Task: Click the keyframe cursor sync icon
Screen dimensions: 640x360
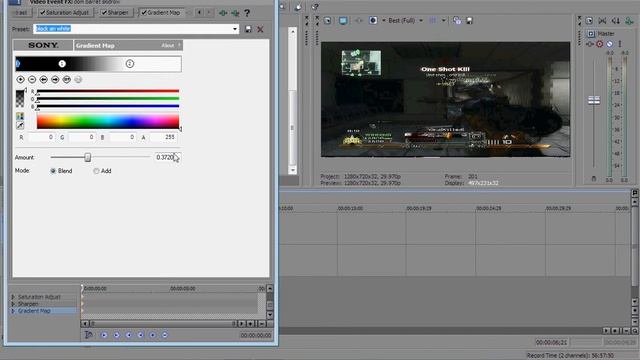Action: pyautogui.click(x=88, y=335)
